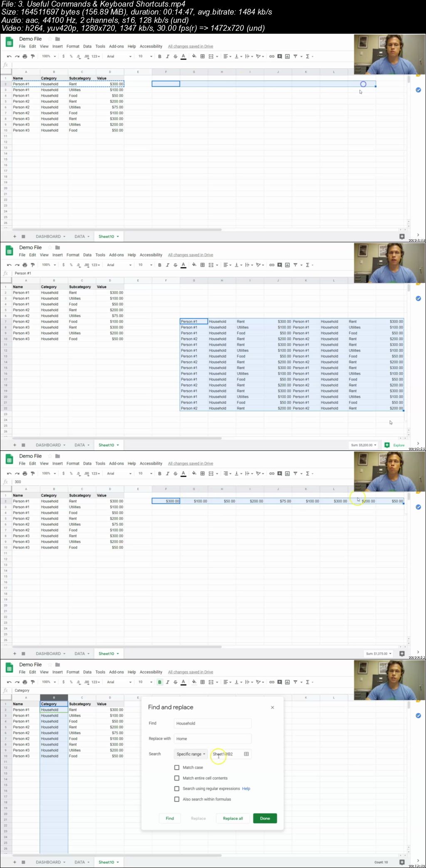Click the green Done button
The image size is (426, 868).
pyautogui.click(x=265, y=818)
